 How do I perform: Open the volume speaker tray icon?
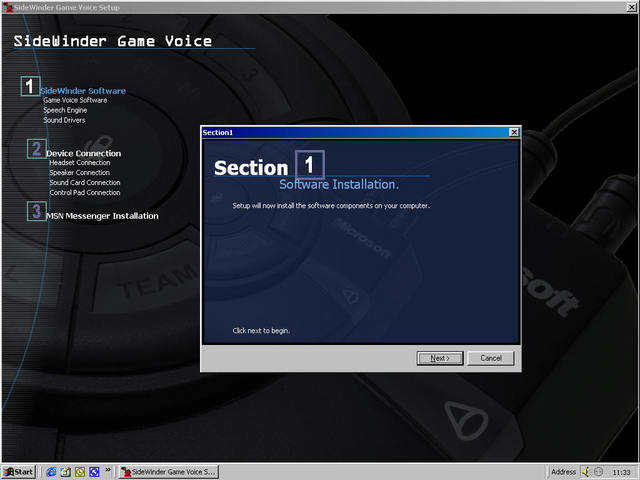587,472
